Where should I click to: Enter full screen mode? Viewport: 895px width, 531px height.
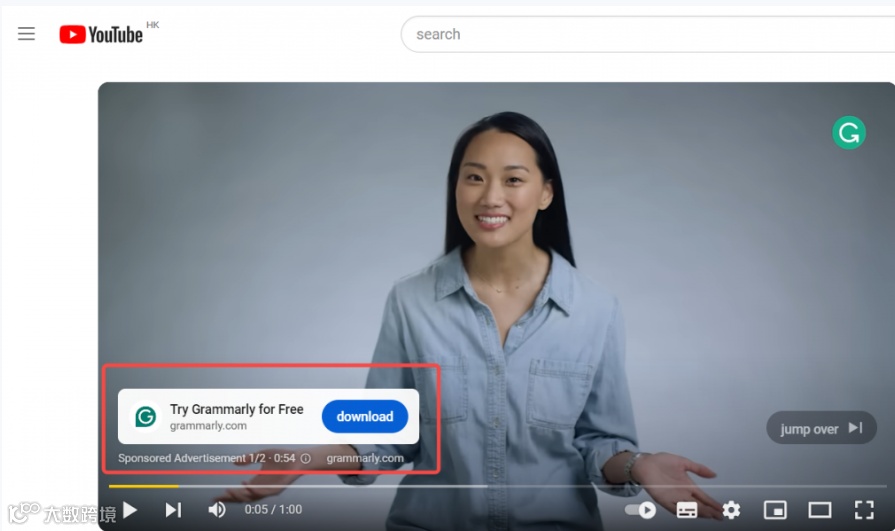[x=864, y=510]
